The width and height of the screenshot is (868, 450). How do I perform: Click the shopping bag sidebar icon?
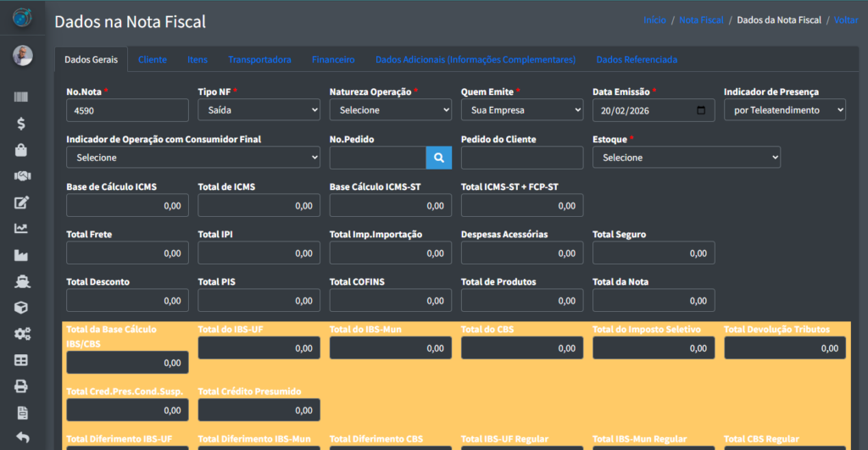(22, 150)
